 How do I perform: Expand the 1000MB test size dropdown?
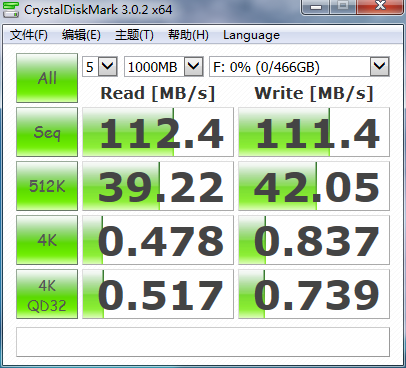click(x=164, y=67)
